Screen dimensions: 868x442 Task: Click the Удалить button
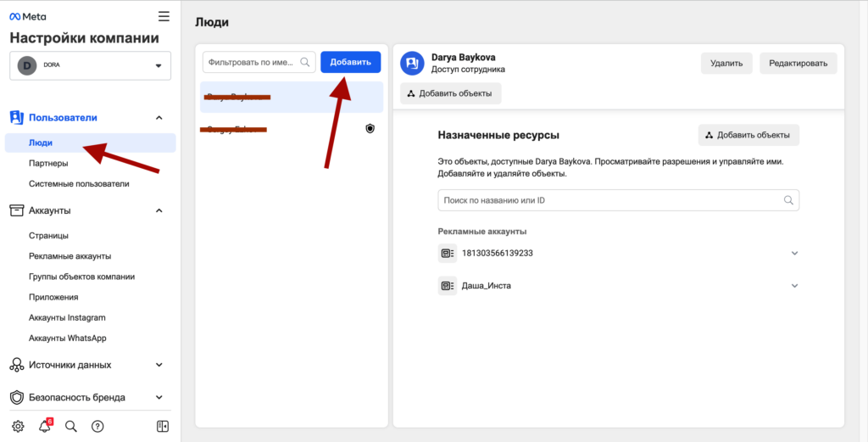coord(726,63)
